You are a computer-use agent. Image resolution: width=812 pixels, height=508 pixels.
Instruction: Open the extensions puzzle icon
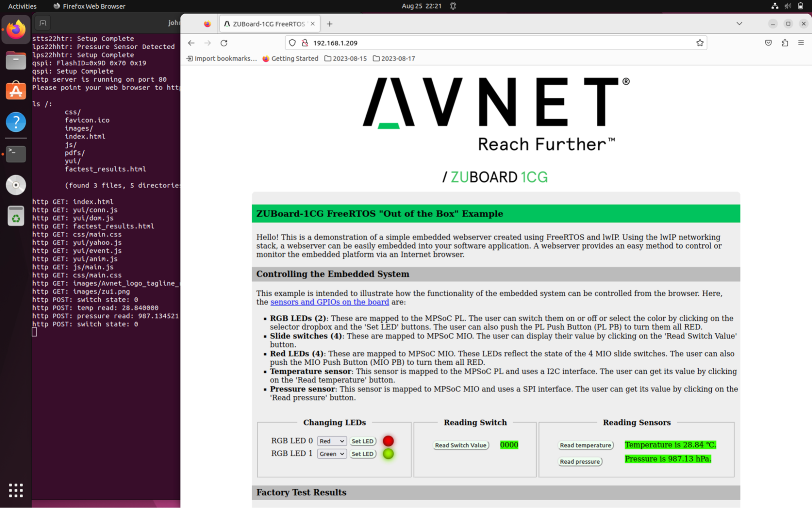pyautogui.click(x=784, y=43)
